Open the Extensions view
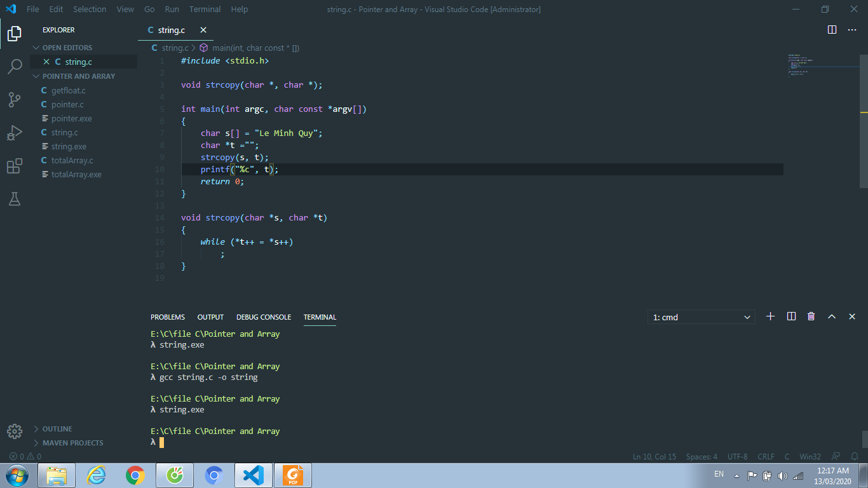This screenshot has height=488, width=868. pyautogui.click(x=15, y=166)
